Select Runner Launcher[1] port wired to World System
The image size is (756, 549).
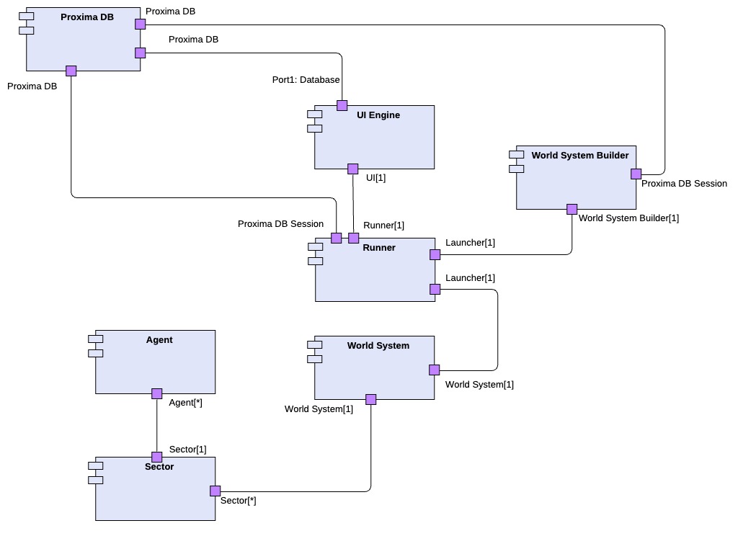point(435,289)
